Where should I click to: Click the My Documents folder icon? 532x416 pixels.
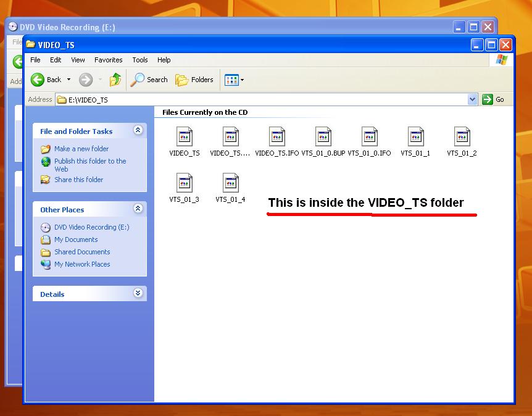pos(46,240)
